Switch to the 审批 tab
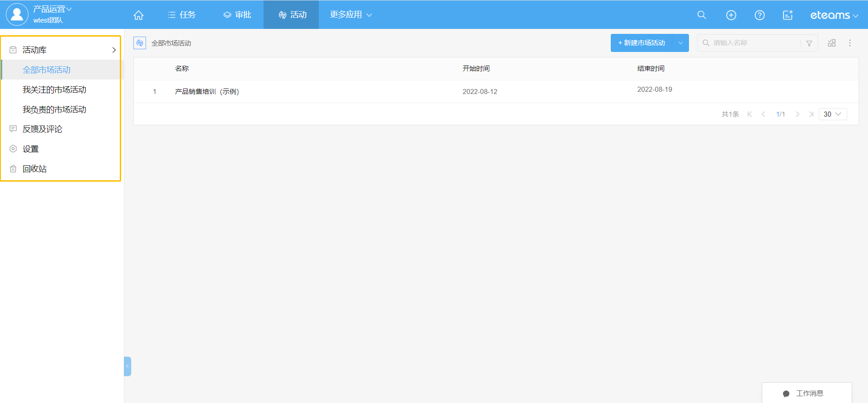 click(x=237, y=15)
